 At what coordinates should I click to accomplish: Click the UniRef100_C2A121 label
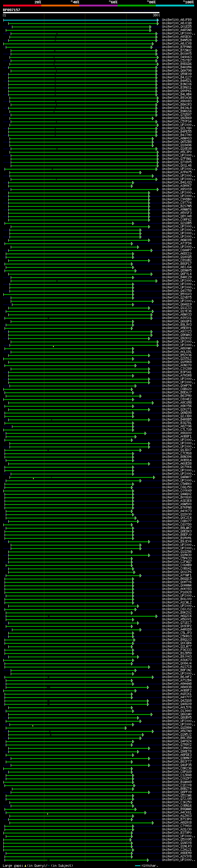pos(177,850)
